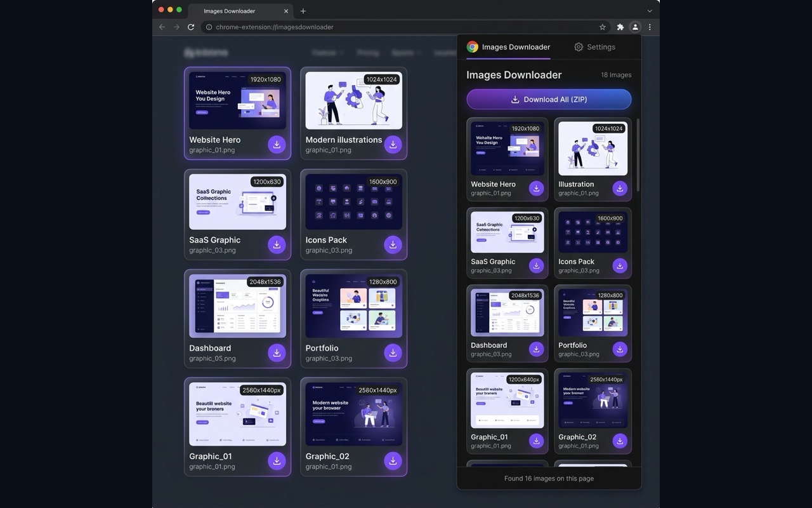Open Dashboard thumbnail on the page

click(238, 306)
